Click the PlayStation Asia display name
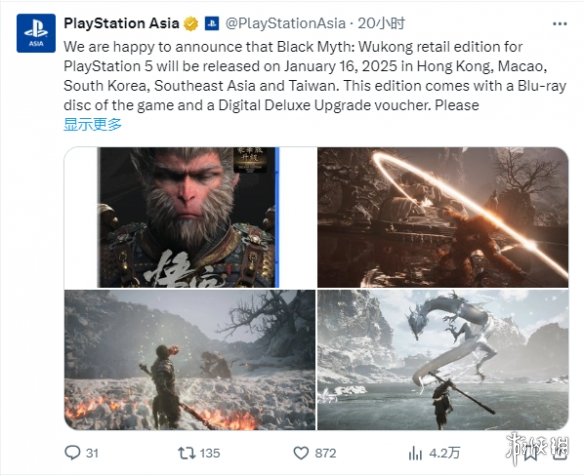Screen dimensions: 584x476 coord(121,23)
